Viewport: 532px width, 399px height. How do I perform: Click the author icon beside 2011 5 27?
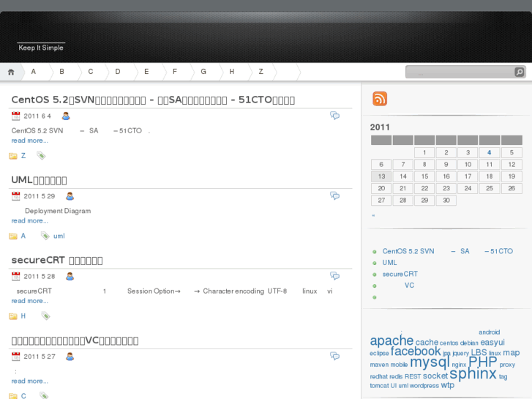(70, 357)
